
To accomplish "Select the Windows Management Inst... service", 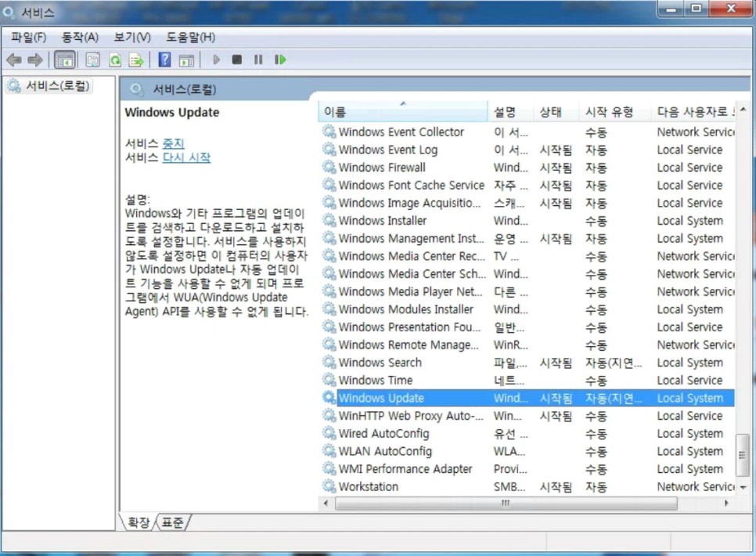I will 412,238.
